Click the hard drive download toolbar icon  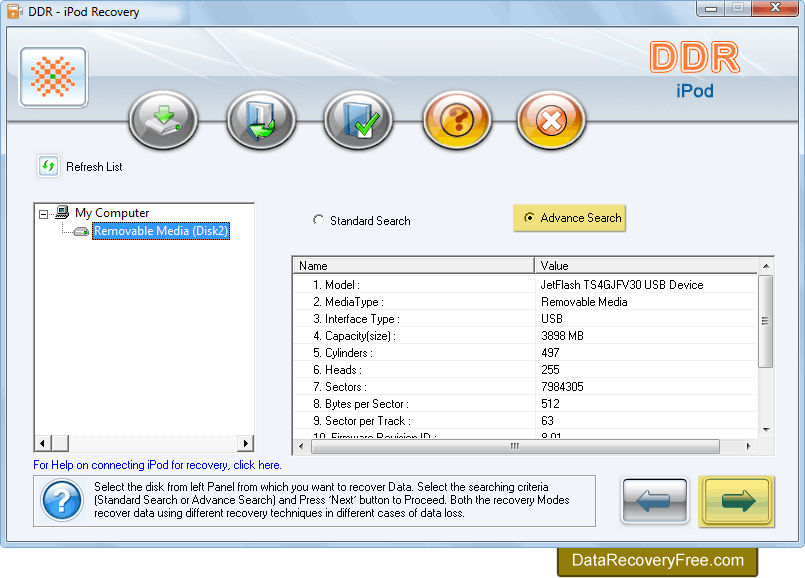tap(163, 120)
